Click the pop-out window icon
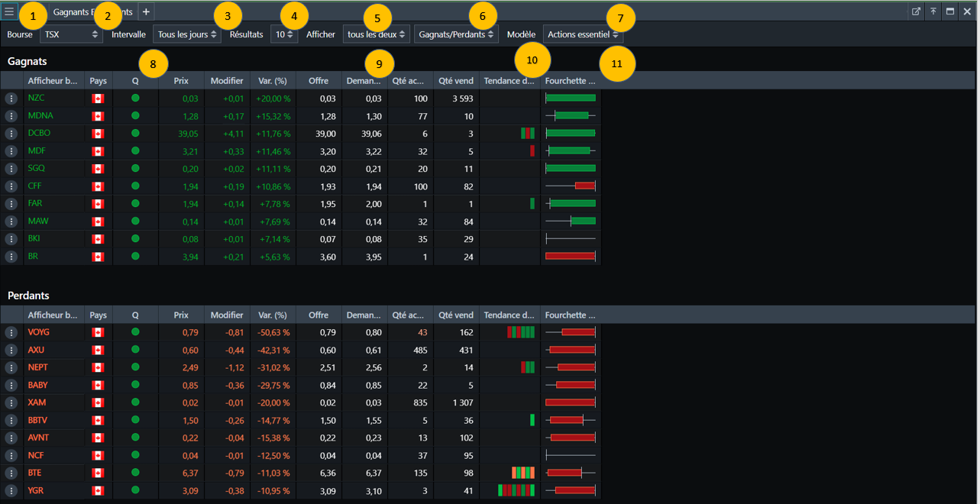980x504 pixels. click(x=916, y=11)
